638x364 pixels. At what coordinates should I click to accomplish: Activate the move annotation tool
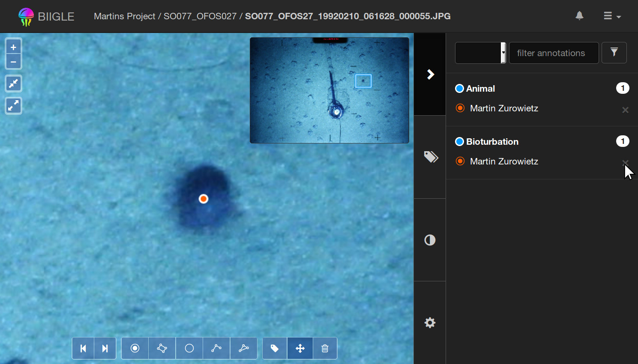[300, 348]
